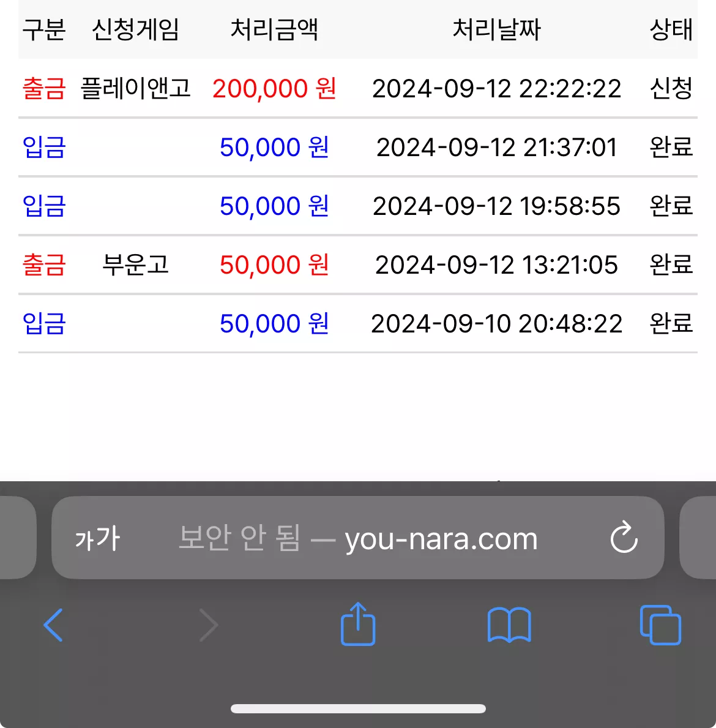This screenshot has width=716, height=728.
Task: Open the 가가 page settings menu
Action: click(97, 538)
